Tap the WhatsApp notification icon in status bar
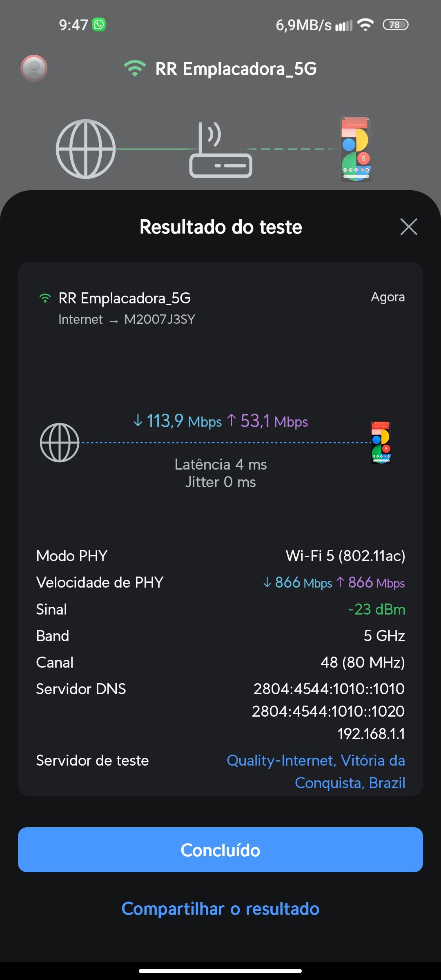The image size is (441, 980). (x=99, y=24)
